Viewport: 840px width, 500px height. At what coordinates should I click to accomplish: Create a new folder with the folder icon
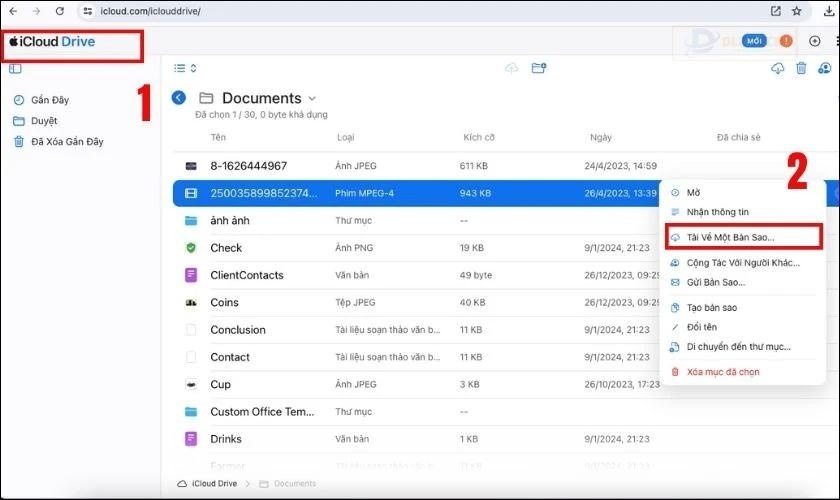538,68
